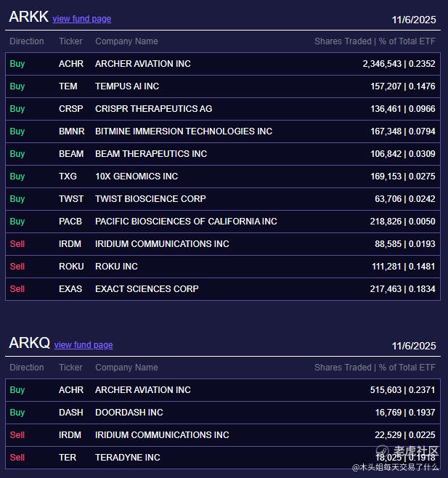Click ROKU INC company name

(116, 267)
